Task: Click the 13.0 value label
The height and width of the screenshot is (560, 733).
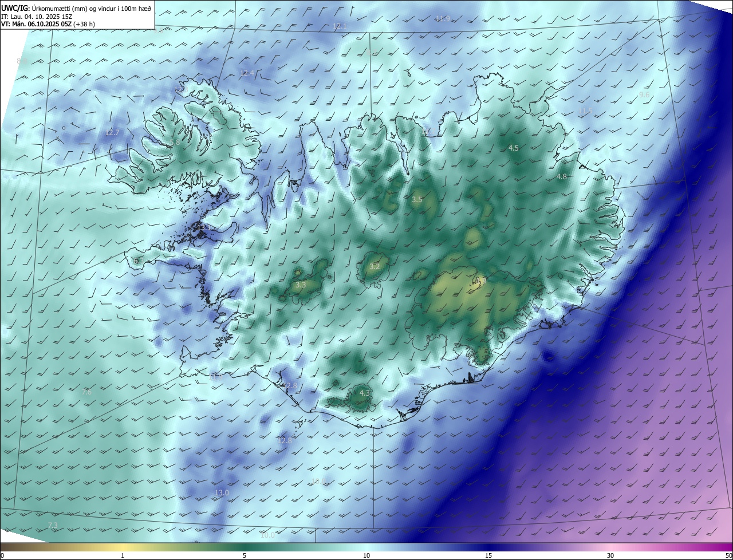Action: [x=222, y=493]
